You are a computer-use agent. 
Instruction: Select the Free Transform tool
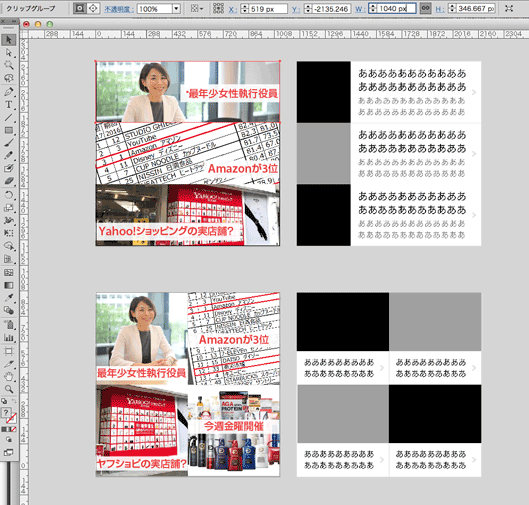(9, 233)
